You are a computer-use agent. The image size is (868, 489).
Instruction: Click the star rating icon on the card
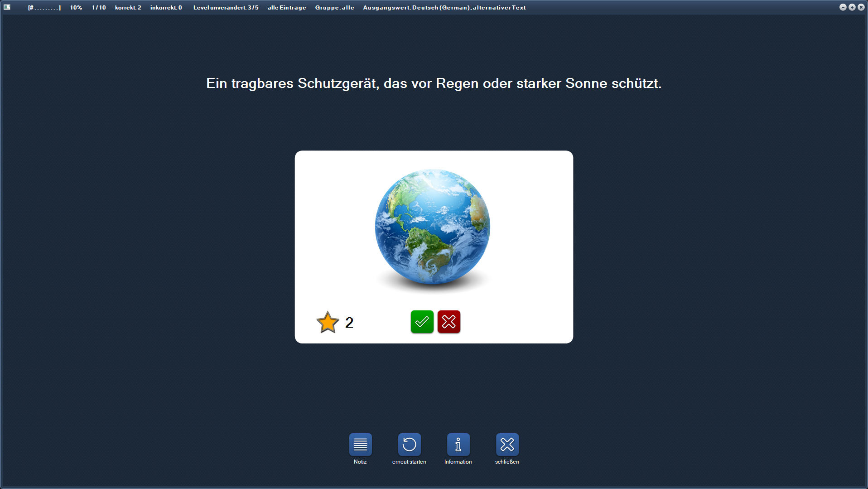tap(328, 322)
